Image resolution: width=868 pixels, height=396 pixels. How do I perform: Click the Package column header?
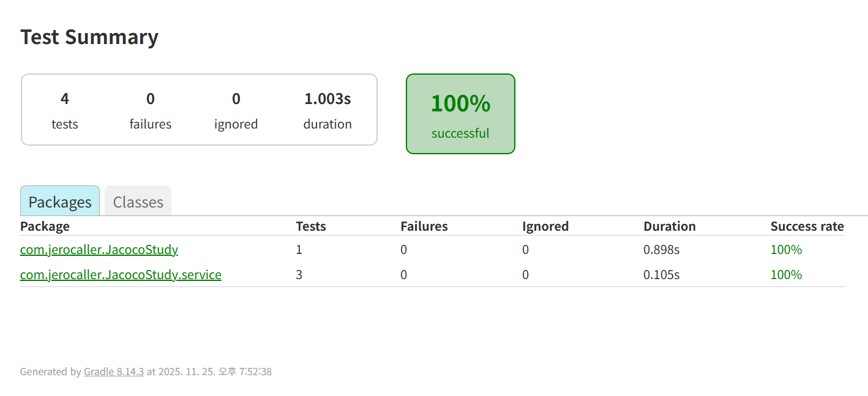point(45,226)
